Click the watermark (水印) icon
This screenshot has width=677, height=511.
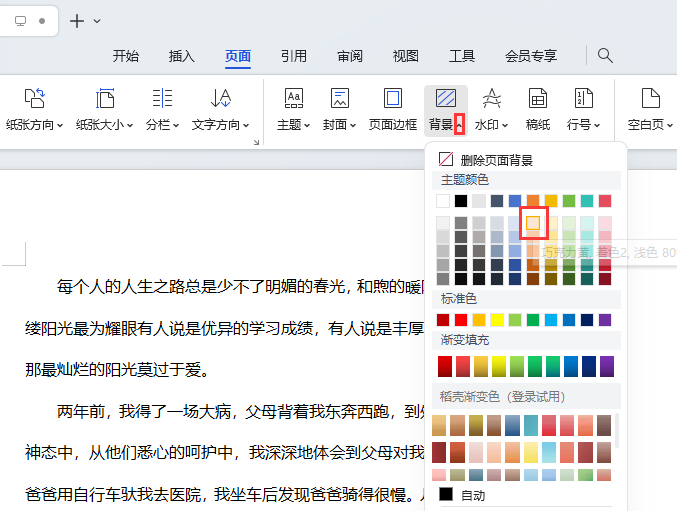point(491,98)
